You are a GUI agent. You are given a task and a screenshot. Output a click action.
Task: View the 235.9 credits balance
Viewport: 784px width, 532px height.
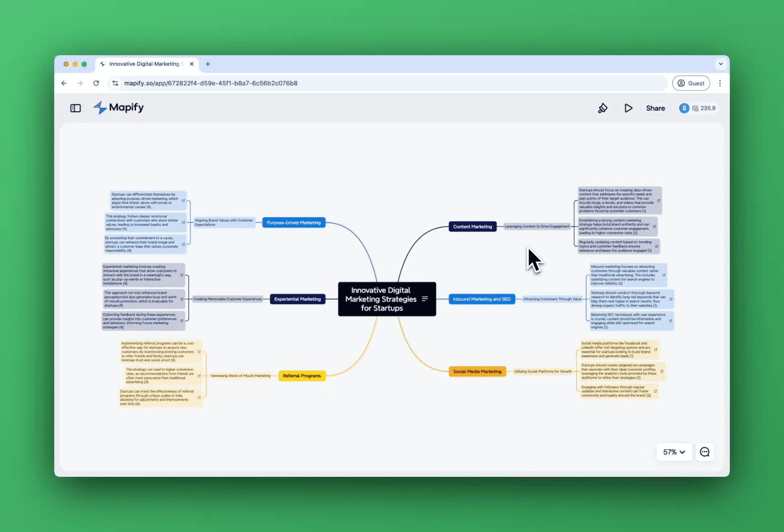704,108
